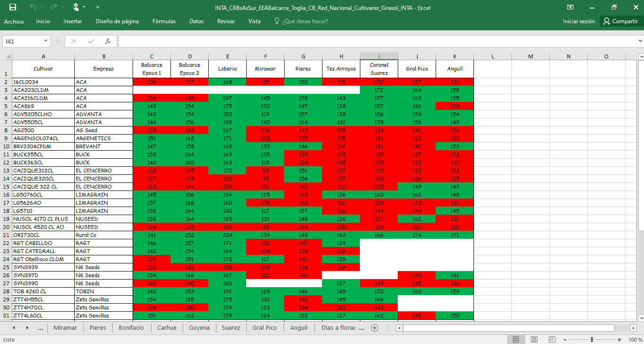Open the Fórmulas ribbon tab
Image resolution: width=644 pixels, height=344 pixels.
pyautogui.click(x=164, y=21)
